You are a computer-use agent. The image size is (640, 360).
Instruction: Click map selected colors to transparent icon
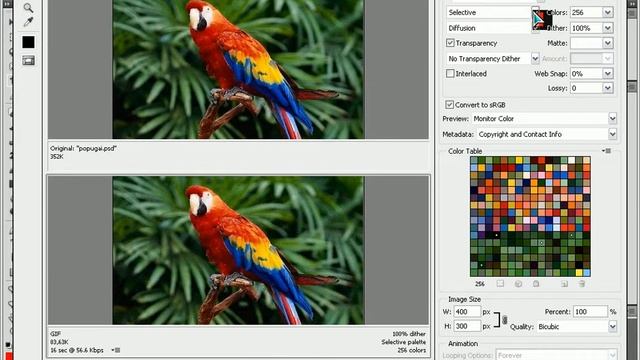click(x=500, y=284)
